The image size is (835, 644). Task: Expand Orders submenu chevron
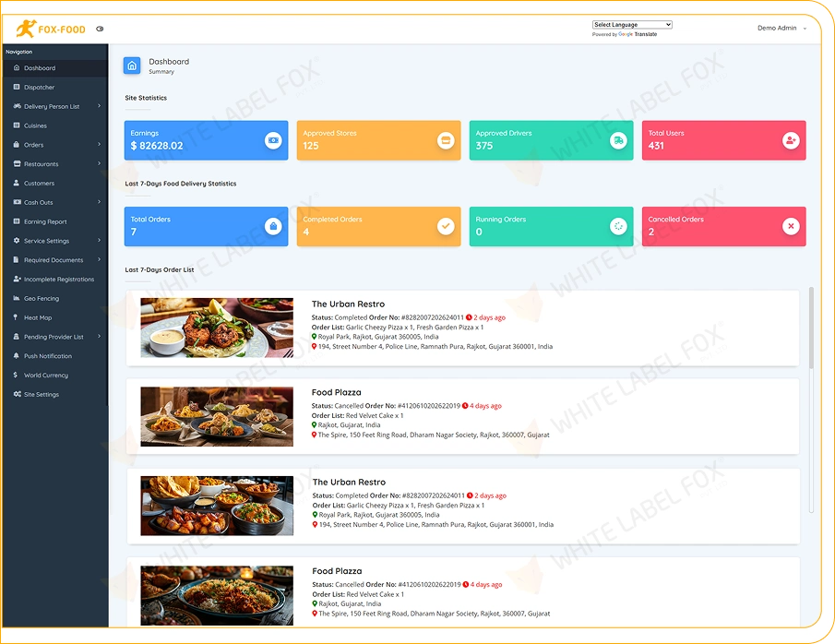point(100,144)
